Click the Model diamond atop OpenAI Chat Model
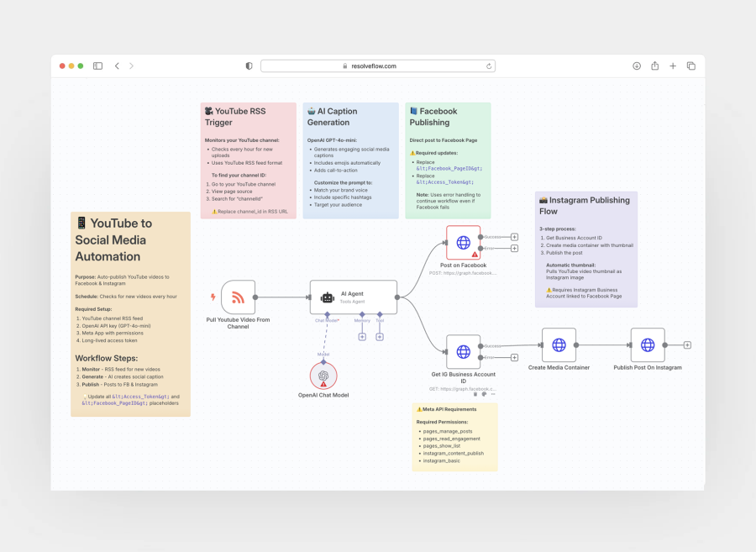This screenshot has width=756, height=552. (323, 362)
